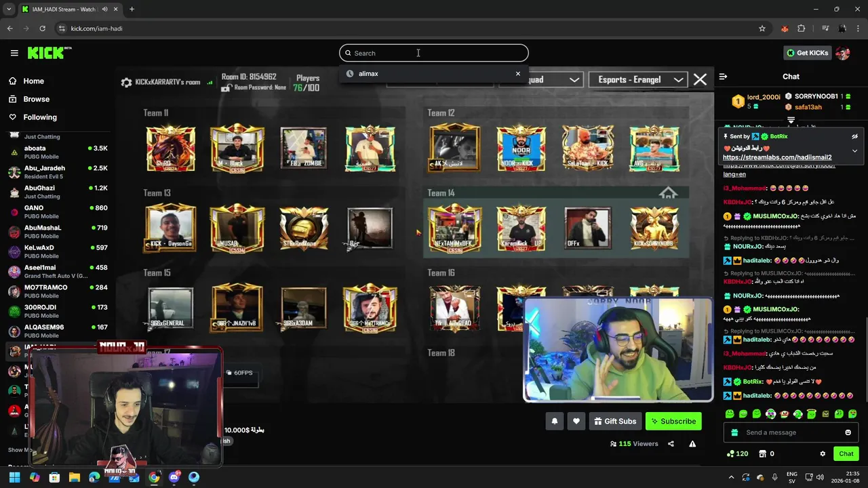Collapse the chat panel with arrow icon
The image size is (868, 488).
(x=723, y=77)
